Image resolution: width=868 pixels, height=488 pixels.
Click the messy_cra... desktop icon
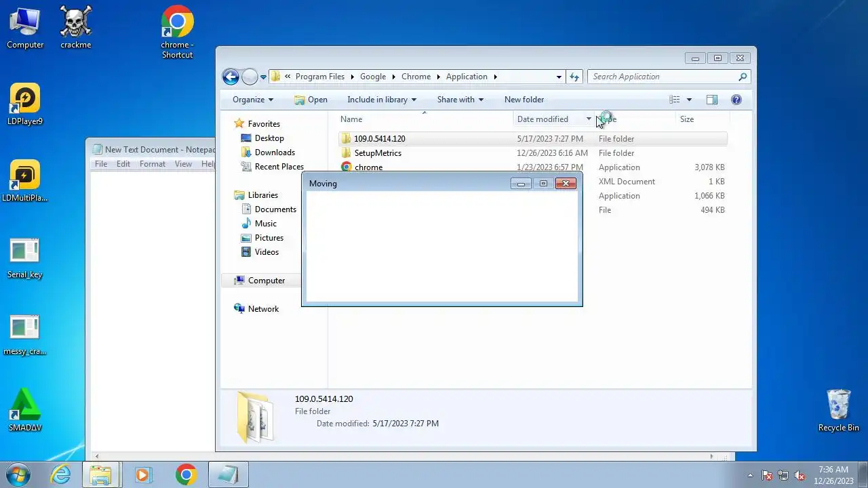(x=25, y=335)
